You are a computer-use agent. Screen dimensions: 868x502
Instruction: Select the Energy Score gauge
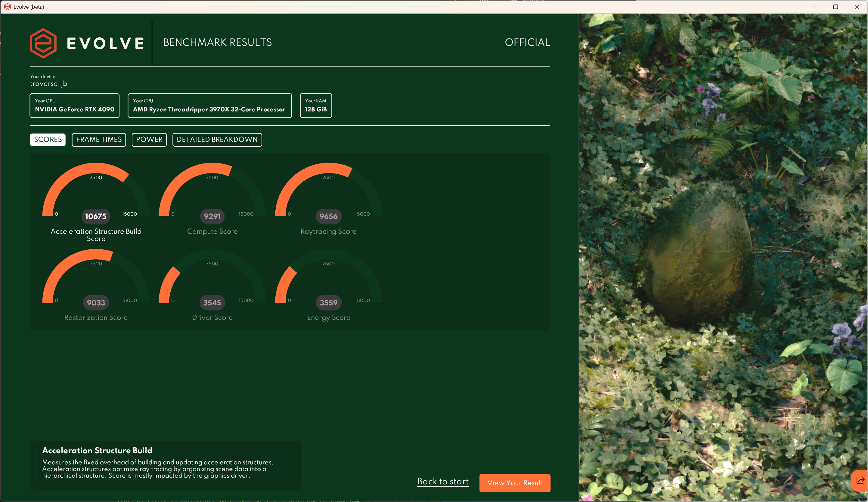coord(329,285)
